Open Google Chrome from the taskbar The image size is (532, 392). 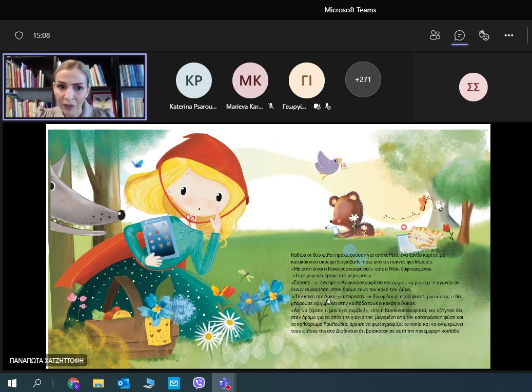point(73,383)
